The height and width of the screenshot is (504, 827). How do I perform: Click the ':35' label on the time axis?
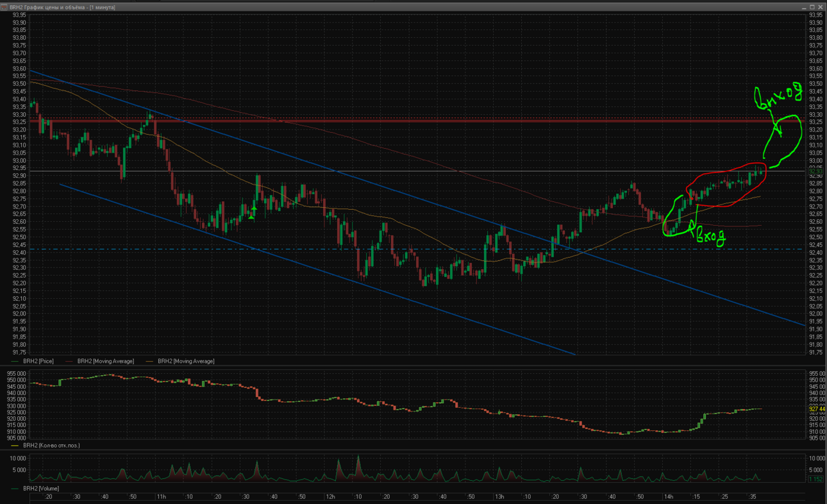click(752, 497)
